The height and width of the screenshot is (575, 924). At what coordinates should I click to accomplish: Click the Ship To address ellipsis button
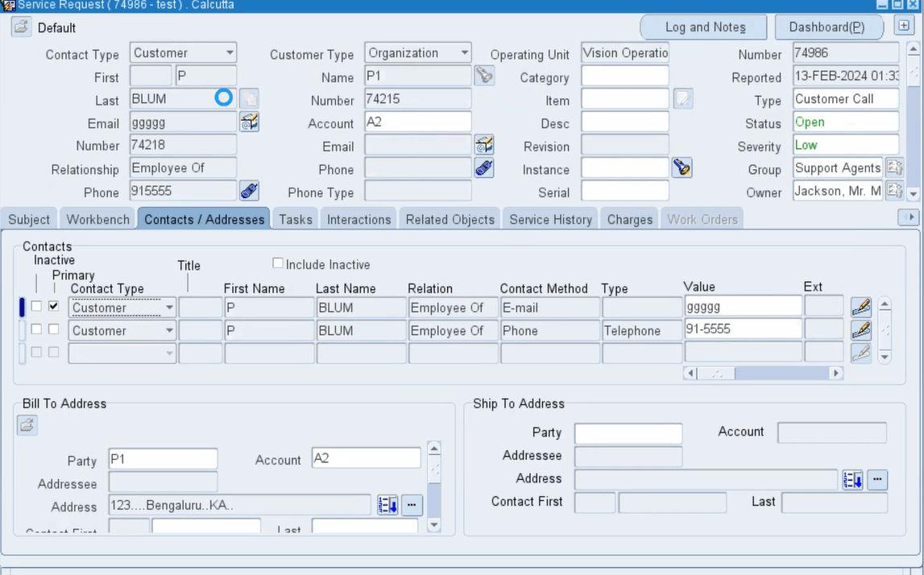coord(876,479)
